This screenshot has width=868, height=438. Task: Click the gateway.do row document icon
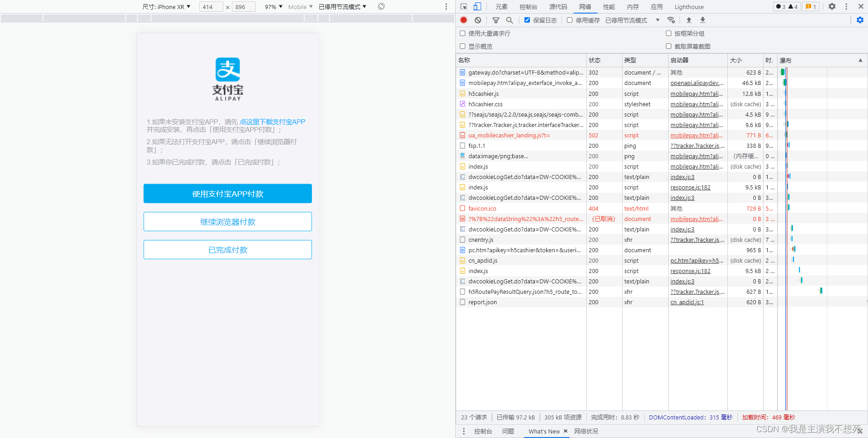(462, 72)
